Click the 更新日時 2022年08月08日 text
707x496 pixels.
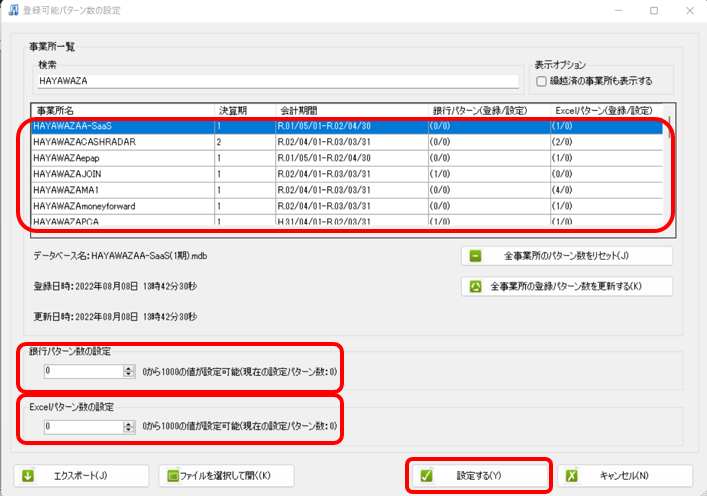[115, 317]
